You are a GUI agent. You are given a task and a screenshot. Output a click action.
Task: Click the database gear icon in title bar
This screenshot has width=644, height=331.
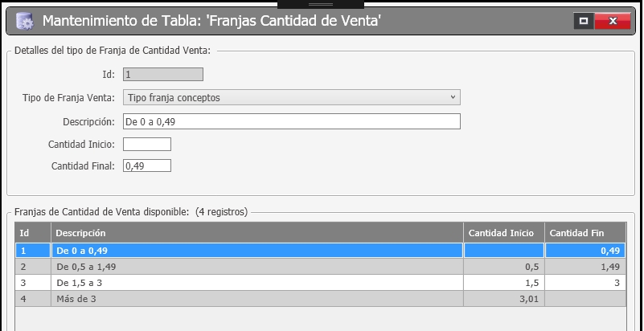pos(25,21)
